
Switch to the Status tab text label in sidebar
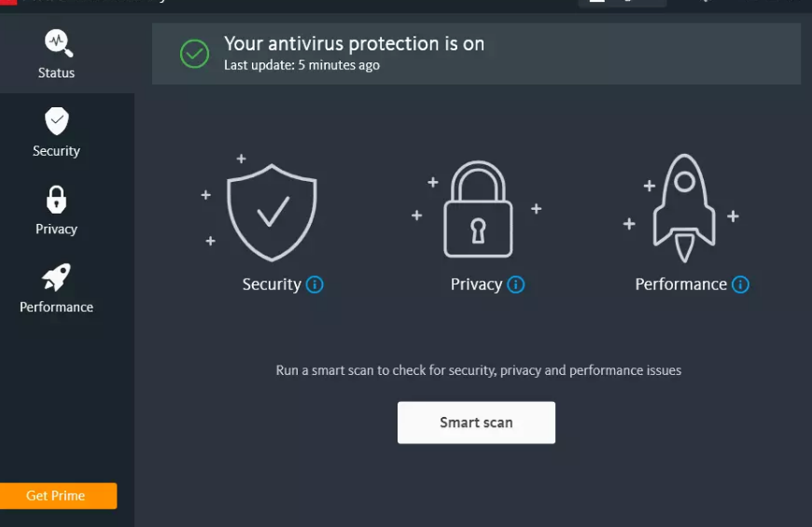(x=56, y=73)
